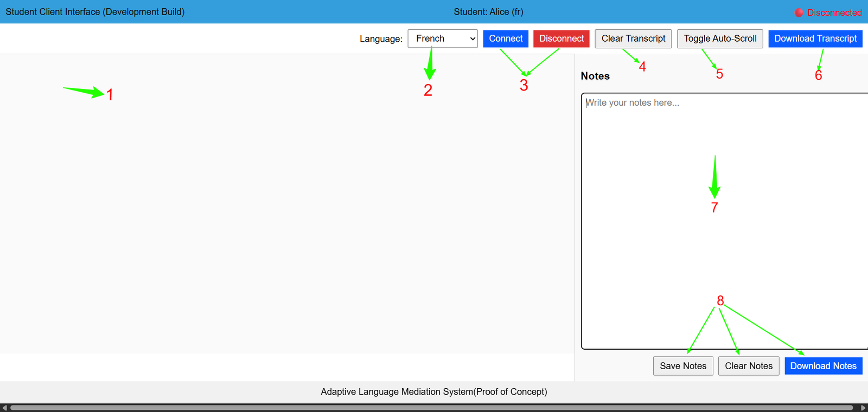Click the blue Connect button

click(x=506, y=38)
